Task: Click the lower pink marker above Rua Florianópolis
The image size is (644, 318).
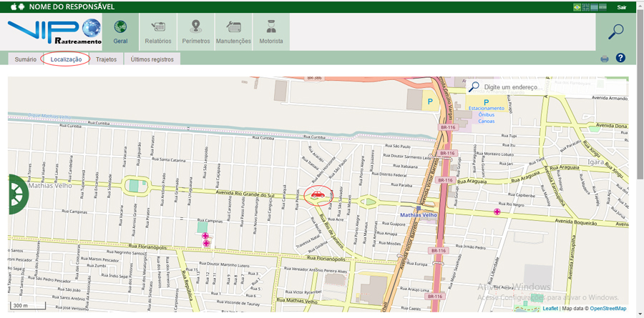Action: (x=206, y=243)
